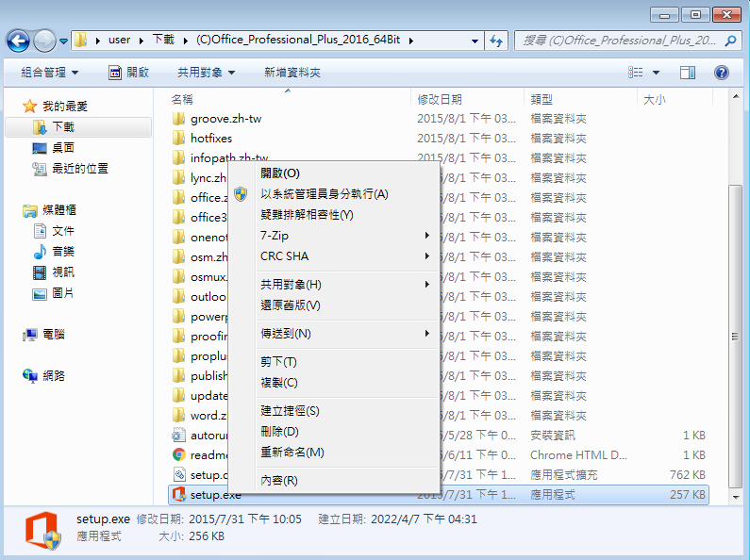750x560 pixels.
Task: Select 桌面 in the favorites sidebar
Action: point(63,148)
